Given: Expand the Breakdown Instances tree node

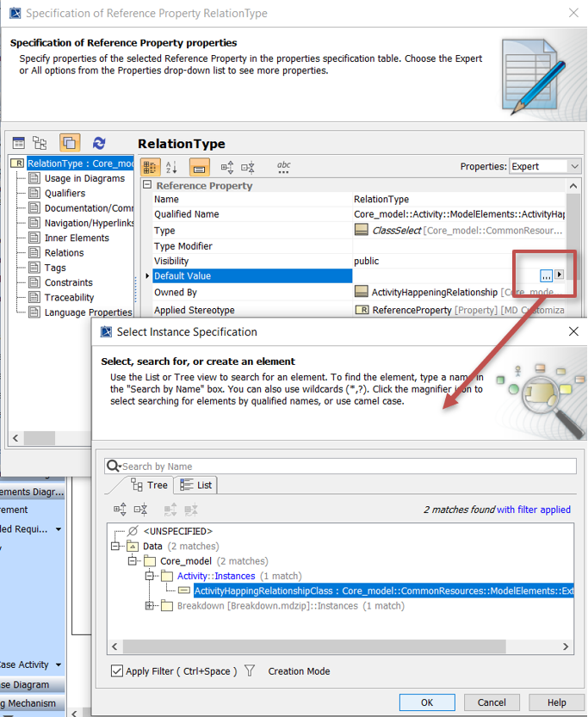Looking at the screenshot, I should pyautogui.click(x=151, y=606).
